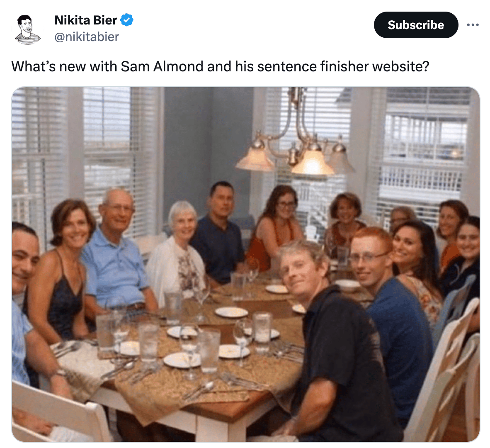Viewport: 490px width, 448px height.
Task: Click the blue verified badge
Action: tap(127, 20)
